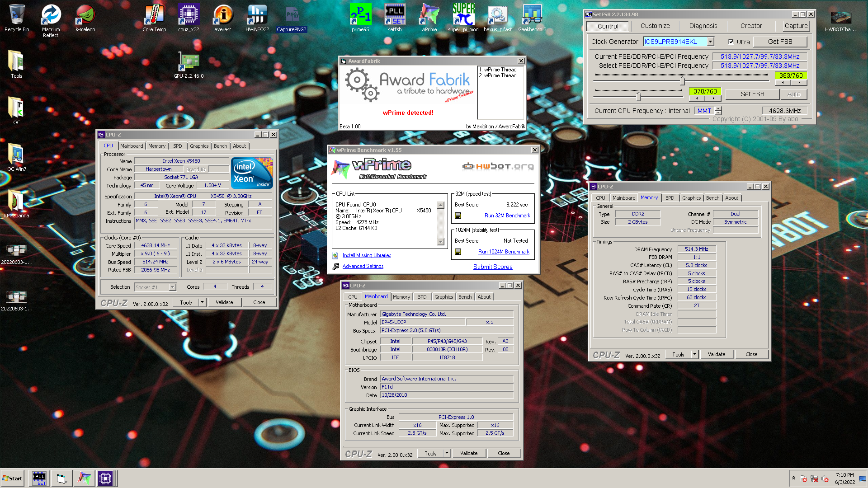Expand Tools dropdown arrow in CPU-Z Memory window
The image size is (868, 488).
click(x=695, y=354)
